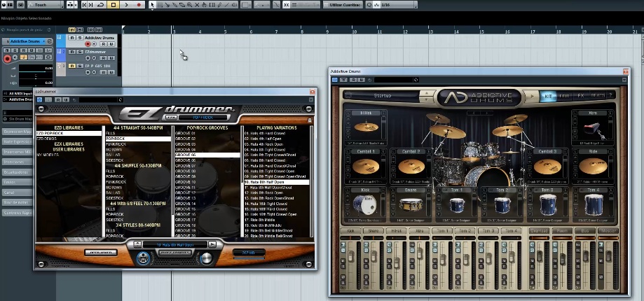Go to next marker in transport

click(x=91, y=5)
